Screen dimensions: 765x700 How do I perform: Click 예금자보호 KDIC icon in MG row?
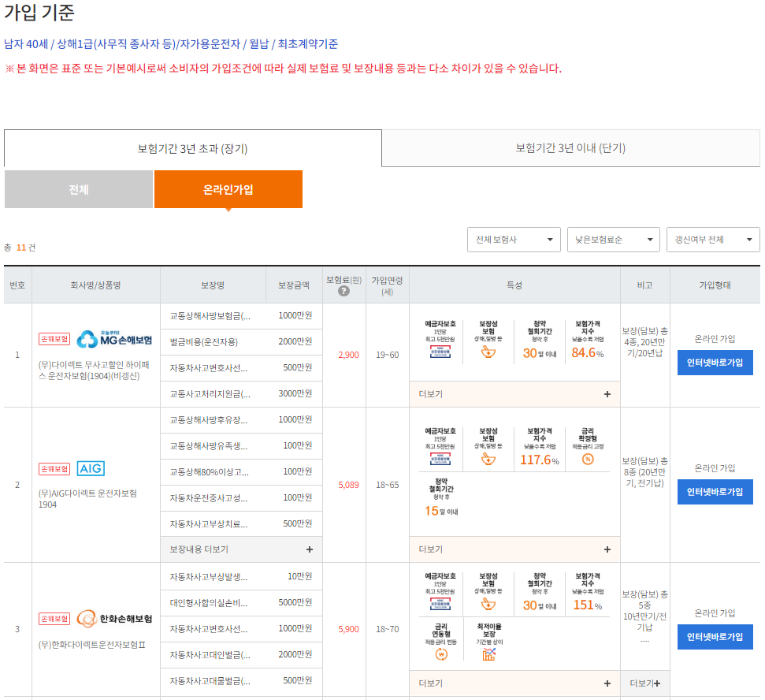[440, 352]
